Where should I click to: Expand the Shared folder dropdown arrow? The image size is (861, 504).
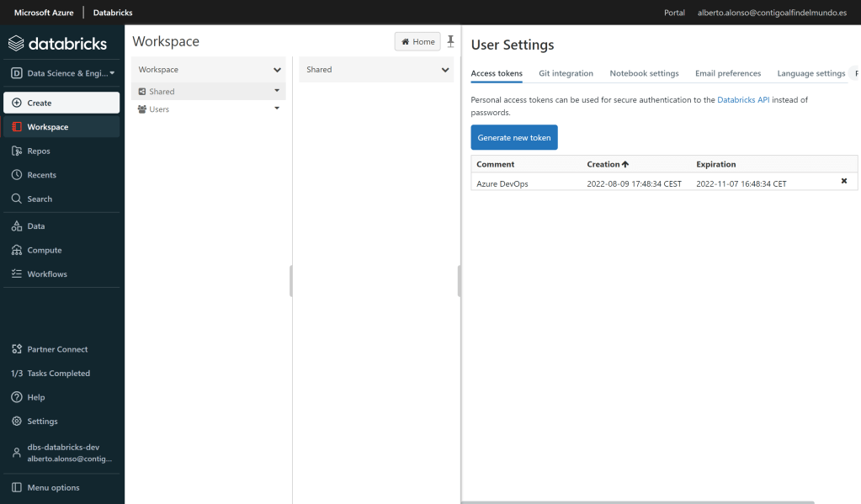(x=277, y=91)
